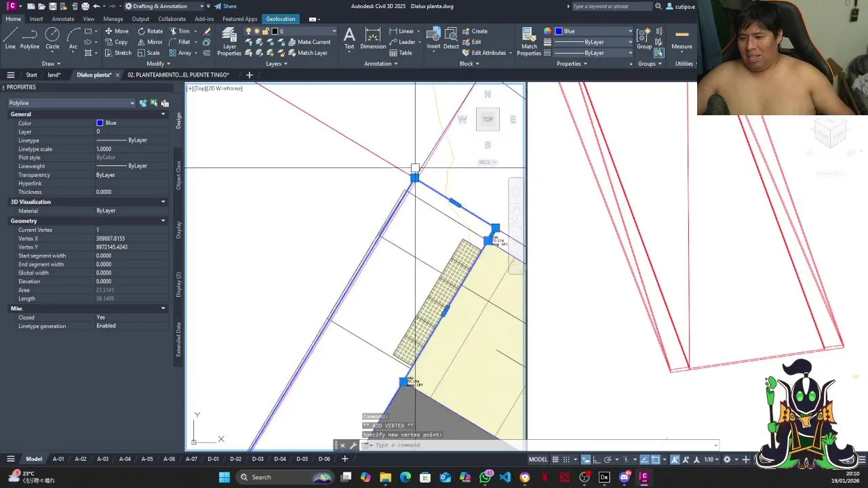This screenshot has height=488, width=868.
Task: Activate the Copy modify tool
Action: [x=117, y=42]
